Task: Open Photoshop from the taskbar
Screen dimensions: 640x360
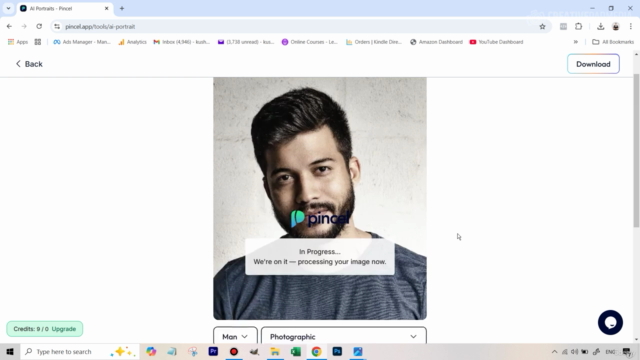Action: [337, 351]
